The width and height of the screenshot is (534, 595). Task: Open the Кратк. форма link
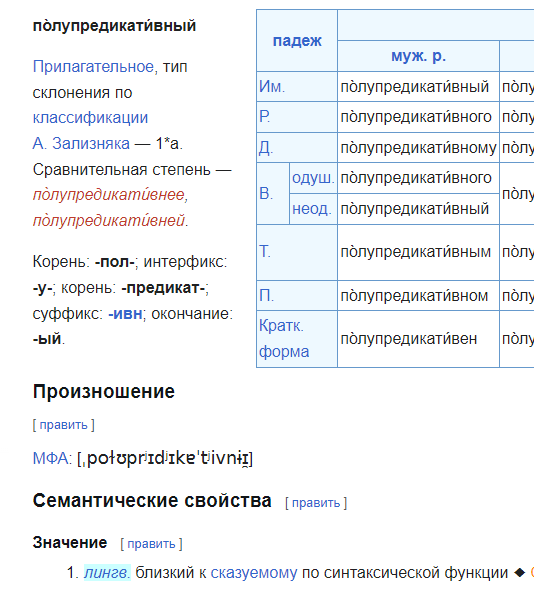[x=284, y=339]
